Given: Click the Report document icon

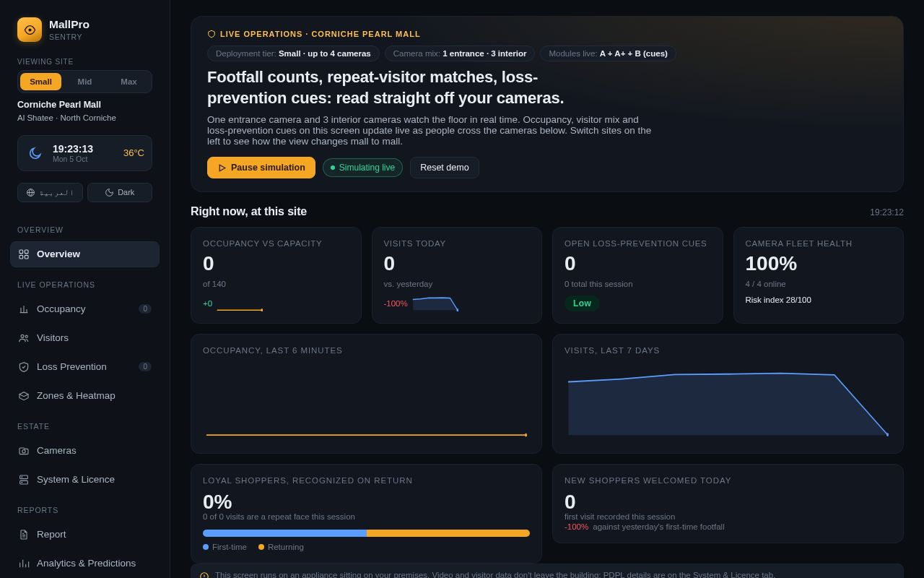Looking at the screenshot, I should tap(24, 535).
